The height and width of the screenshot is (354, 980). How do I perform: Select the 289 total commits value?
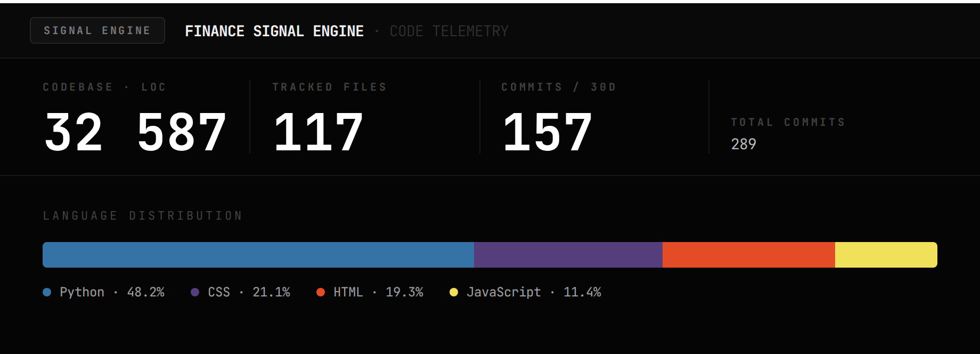(744, 144)
